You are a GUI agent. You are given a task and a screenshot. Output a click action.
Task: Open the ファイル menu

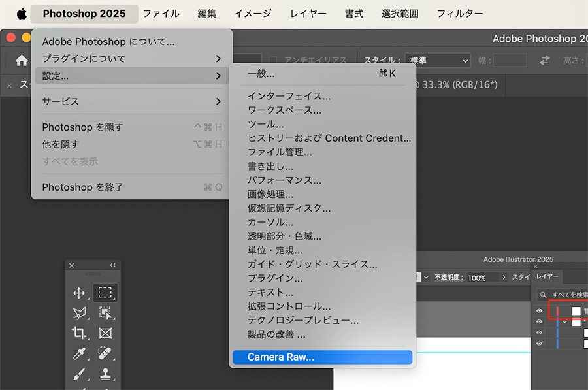pyautogui.click(x=161, y=14)
